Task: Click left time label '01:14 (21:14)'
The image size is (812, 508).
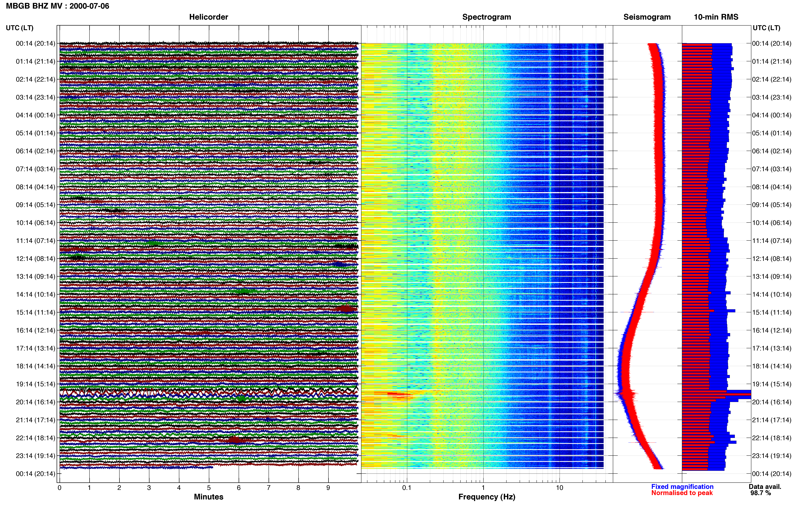Action: tap(36, 61)
